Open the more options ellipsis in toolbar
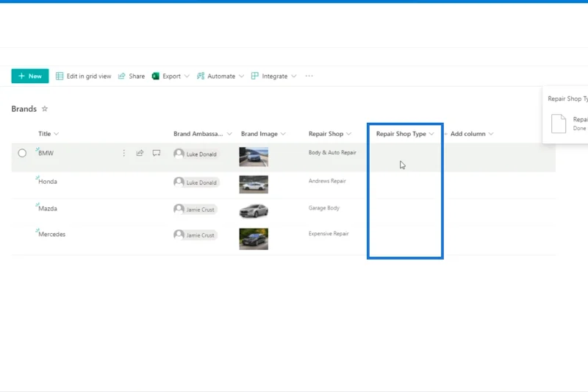588x392 pixels. pyautogui.click(x=309, y=76)
